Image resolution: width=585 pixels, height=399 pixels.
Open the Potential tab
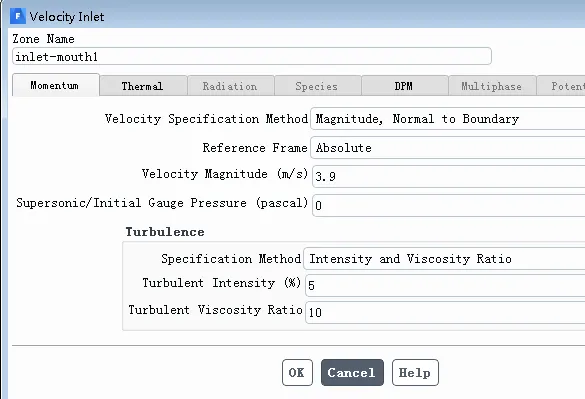[561, 86]
